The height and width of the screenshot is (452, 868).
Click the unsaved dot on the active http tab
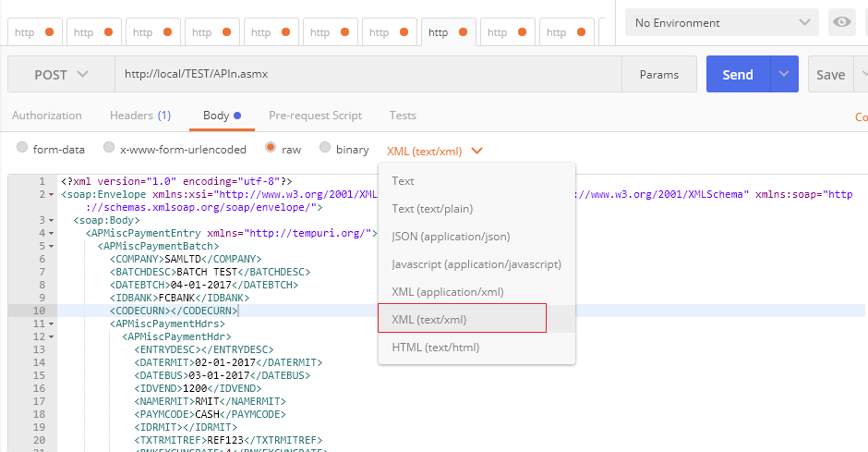[x=463, y=32]
